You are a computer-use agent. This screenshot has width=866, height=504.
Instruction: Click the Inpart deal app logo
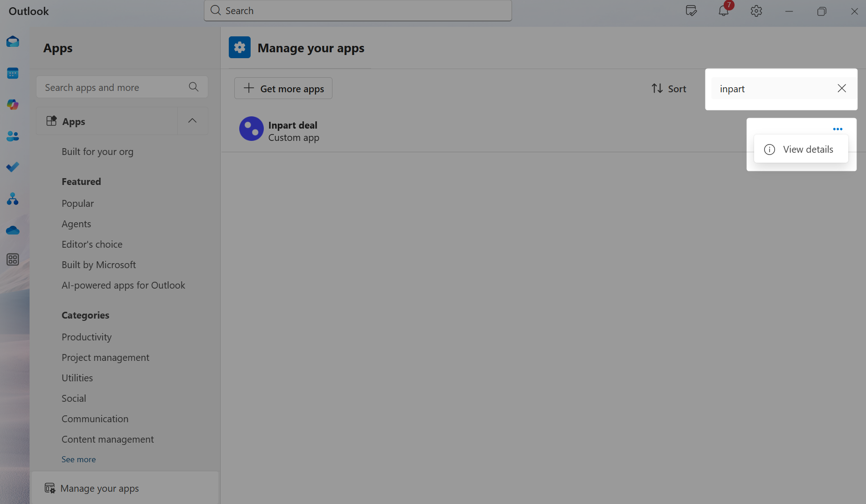[252, 129]
